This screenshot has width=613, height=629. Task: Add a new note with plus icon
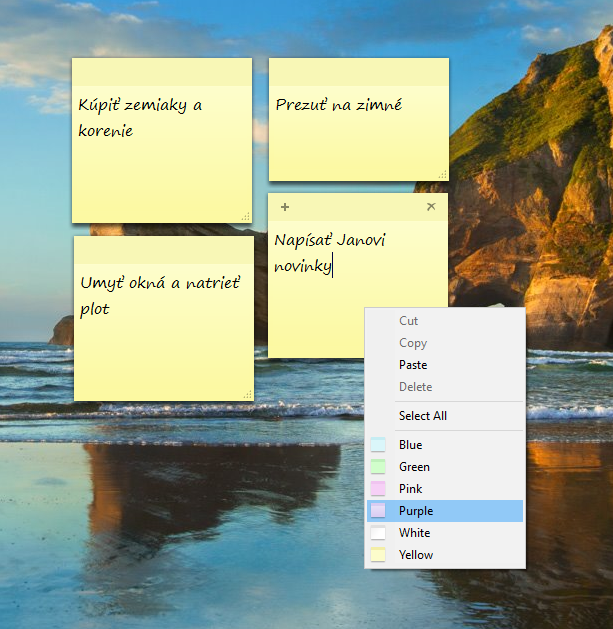285,207
